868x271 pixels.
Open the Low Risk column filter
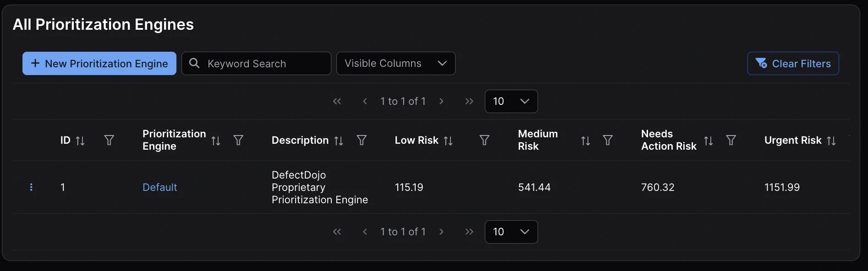pyautogui.click(x=484, y=140)
